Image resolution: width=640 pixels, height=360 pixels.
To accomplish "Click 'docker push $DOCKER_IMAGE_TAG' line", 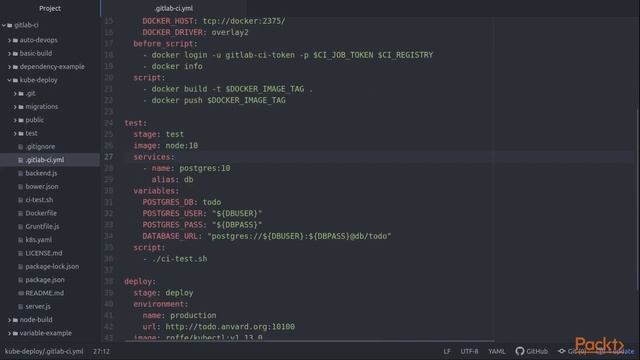I will (x=214, y=100).
